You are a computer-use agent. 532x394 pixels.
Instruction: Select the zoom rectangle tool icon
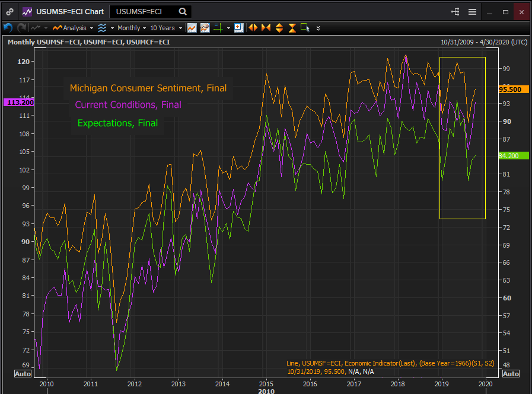click(305, 28)
